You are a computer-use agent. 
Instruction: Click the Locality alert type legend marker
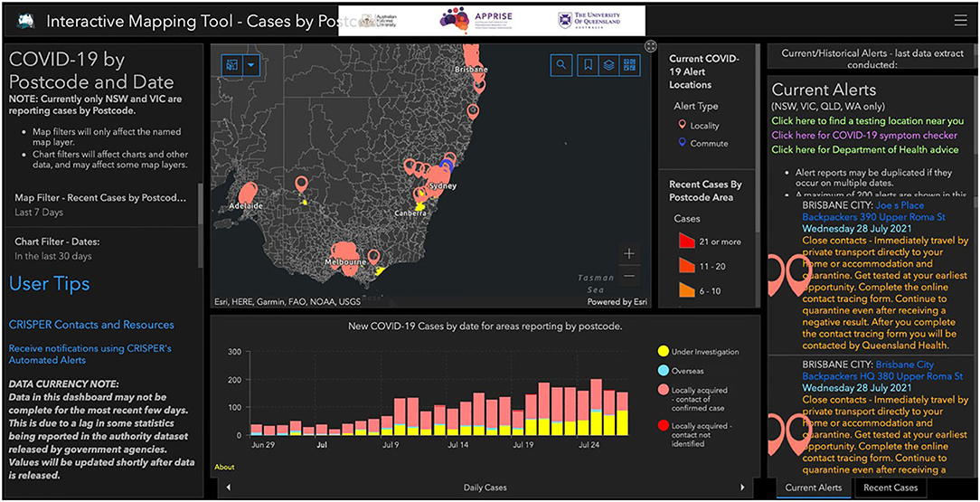click(682, 126)
